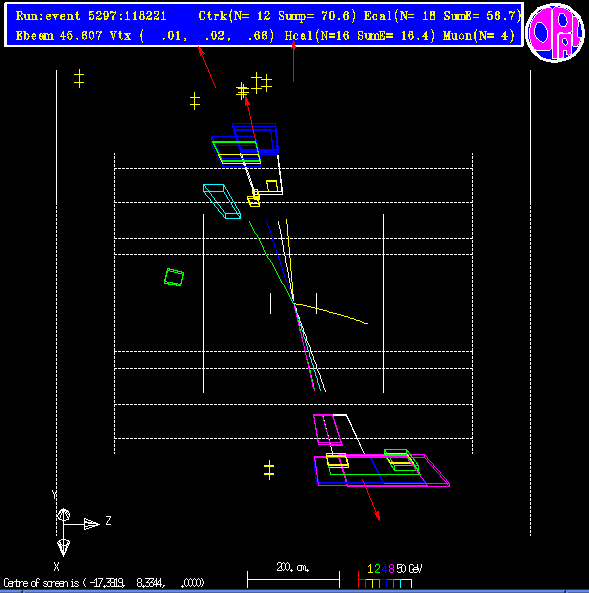
Task: Click the red arrow below bottom cluster
Action: point(371,500)
